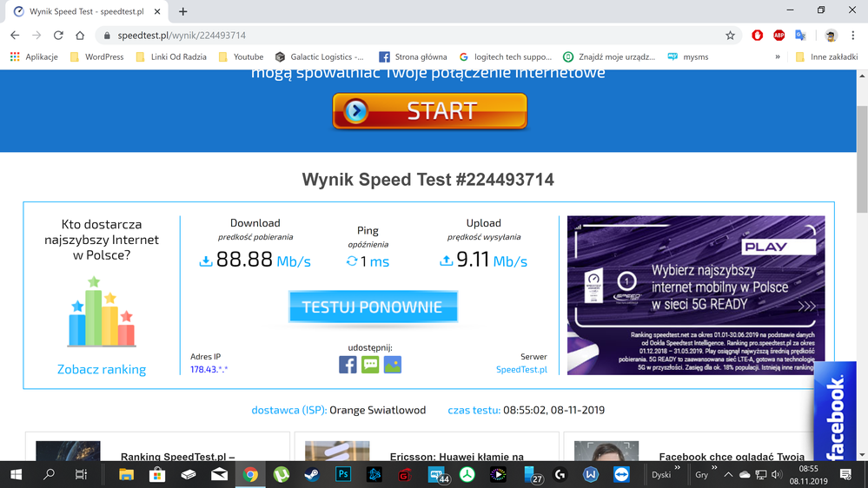Open the Chrome profile avatar
868x488 pixels.
(x=831, y=36)
